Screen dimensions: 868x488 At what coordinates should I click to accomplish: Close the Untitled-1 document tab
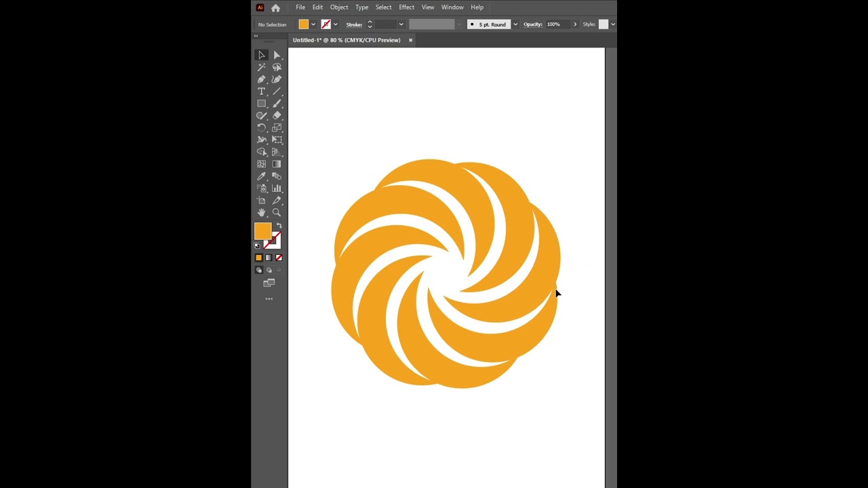(x=410, y=40)
